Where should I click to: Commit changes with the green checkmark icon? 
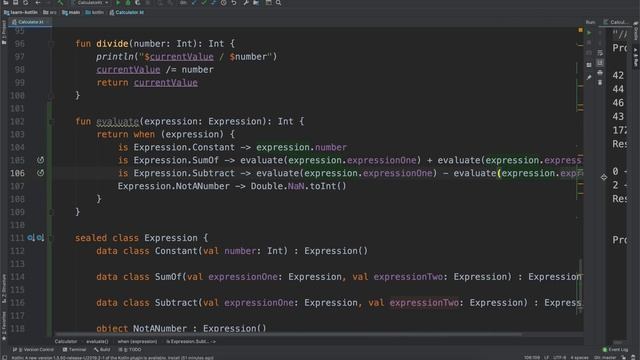(x=204, y=2)
